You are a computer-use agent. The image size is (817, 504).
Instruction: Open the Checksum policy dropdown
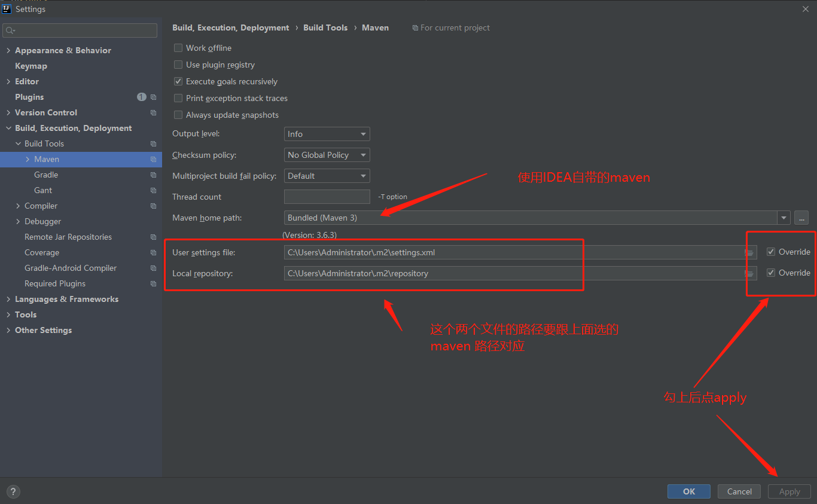click(x=327, y=155)
